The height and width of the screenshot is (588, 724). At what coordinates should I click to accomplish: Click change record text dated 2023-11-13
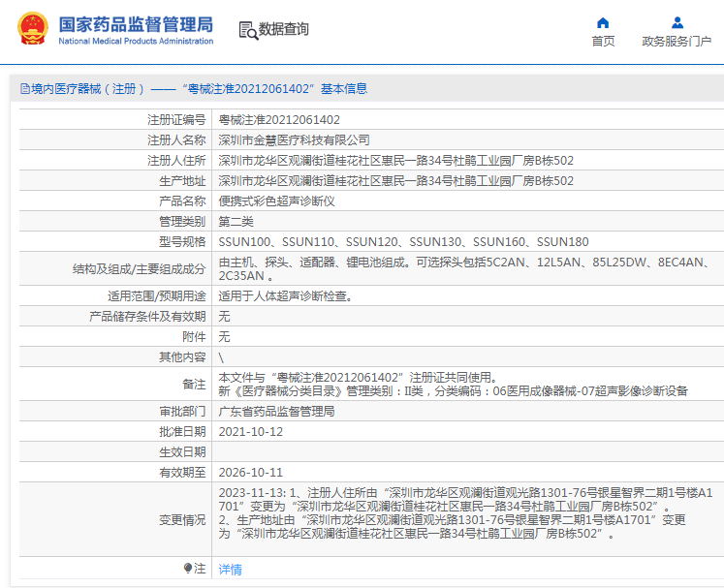point(465,512)
